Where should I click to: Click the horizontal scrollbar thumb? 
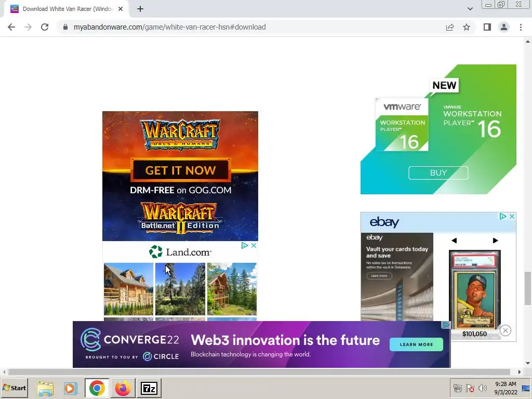(259, 372)
